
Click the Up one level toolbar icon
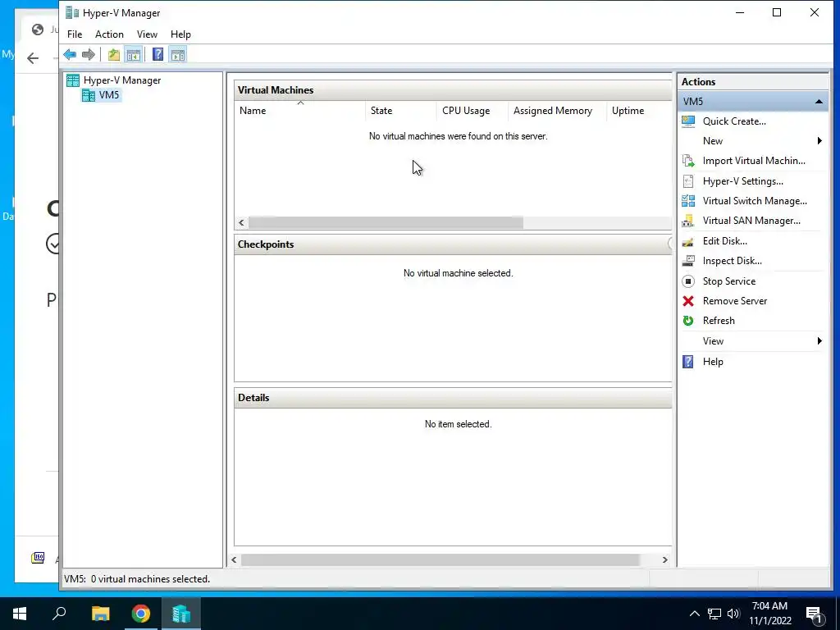113,55
